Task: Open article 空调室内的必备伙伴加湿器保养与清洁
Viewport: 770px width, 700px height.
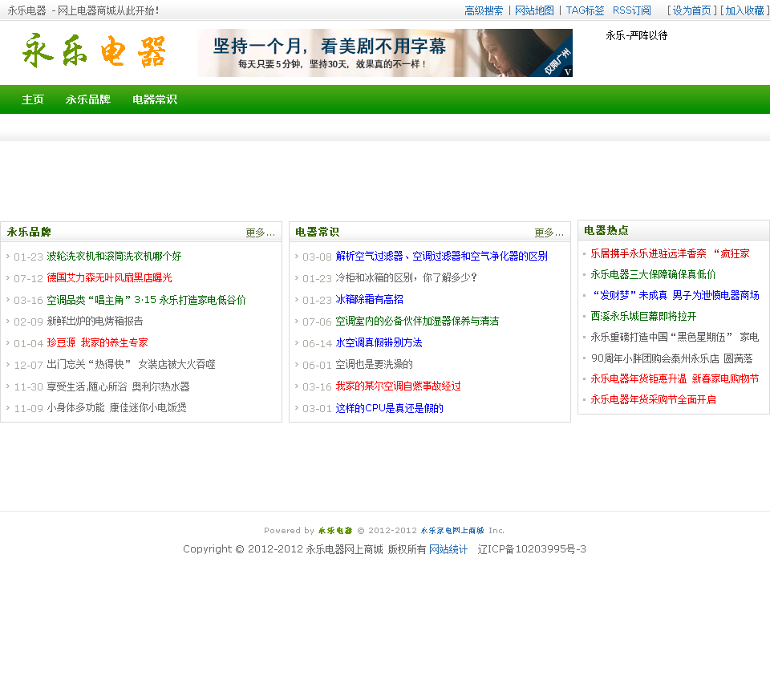Action: tap(417, 321)
